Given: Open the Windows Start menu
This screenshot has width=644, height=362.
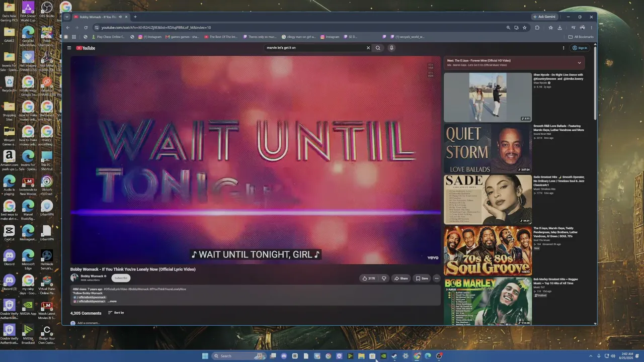Looking at the screenshot, I should click(205, 356).
